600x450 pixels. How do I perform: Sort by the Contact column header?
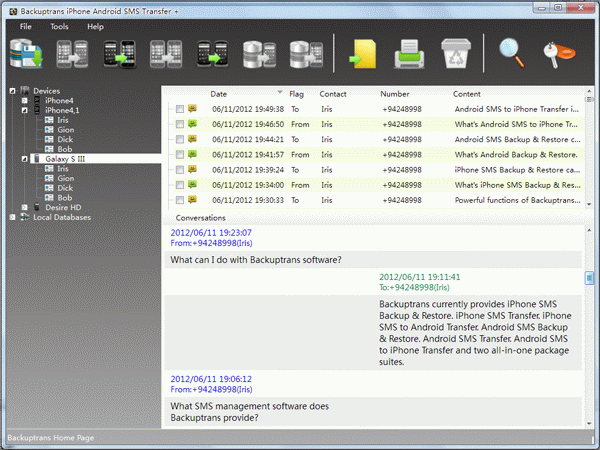[333, 94]
